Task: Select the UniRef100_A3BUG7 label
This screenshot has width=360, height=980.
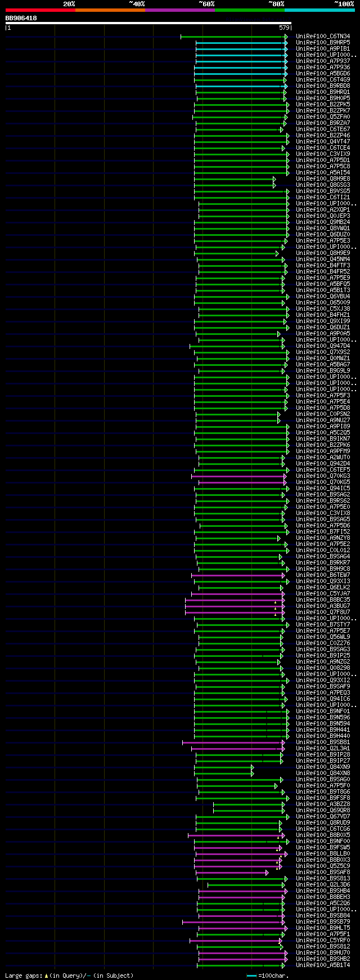Action: [x=323, y=606]
